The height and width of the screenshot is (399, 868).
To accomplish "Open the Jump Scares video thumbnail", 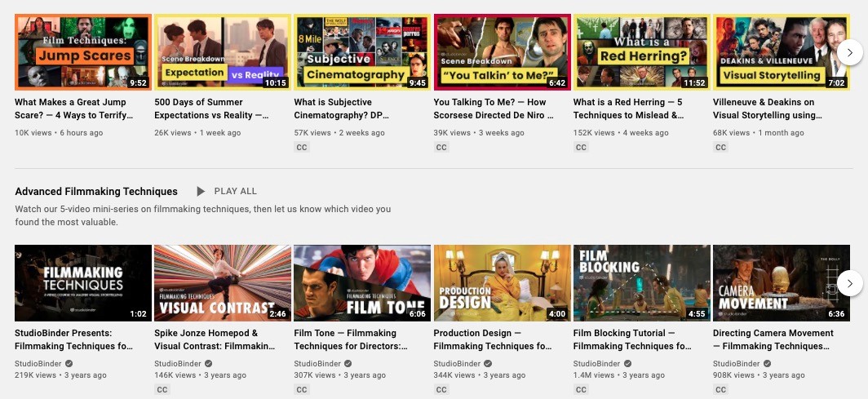I will [83, 52].
